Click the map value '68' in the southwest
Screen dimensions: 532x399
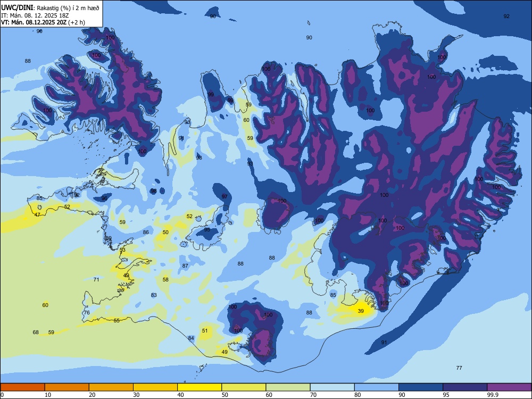36,332
